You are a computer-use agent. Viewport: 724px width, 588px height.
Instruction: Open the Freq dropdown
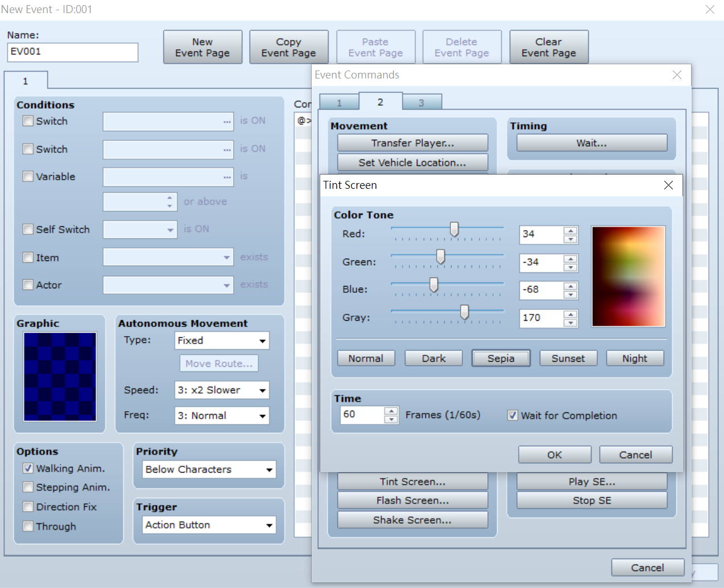pos(222,416)
